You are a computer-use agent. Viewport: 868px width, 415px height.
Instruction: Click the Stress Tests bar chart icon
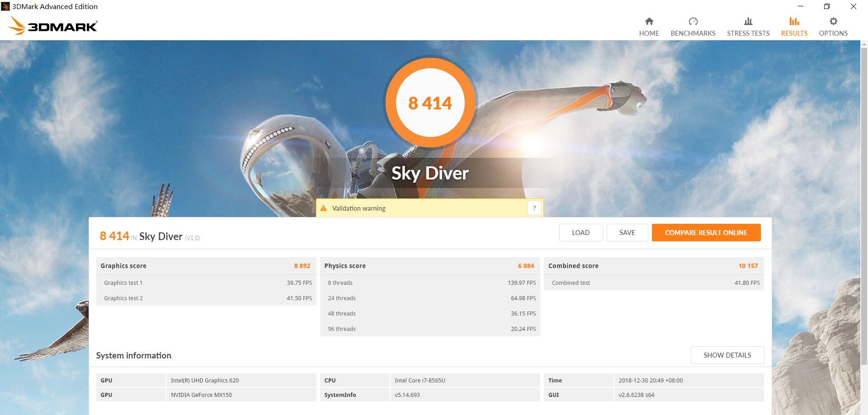coord(748,21)
